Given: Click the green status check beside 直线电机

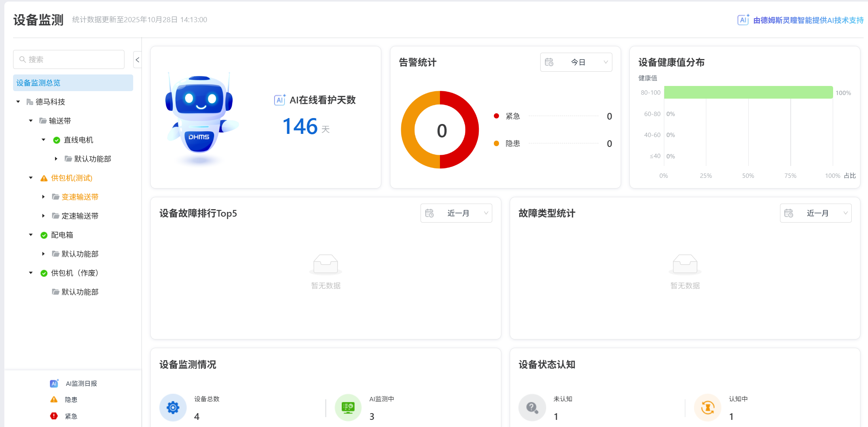Looking at the screenshot, I should [x=57, y=140].
